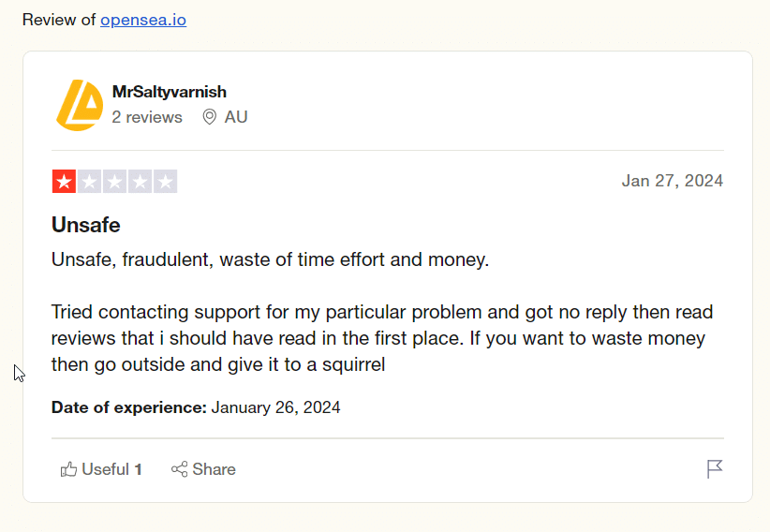Click the second grey rating star
The height and width of the screenshot is (532, 770).
coord(89,182)
